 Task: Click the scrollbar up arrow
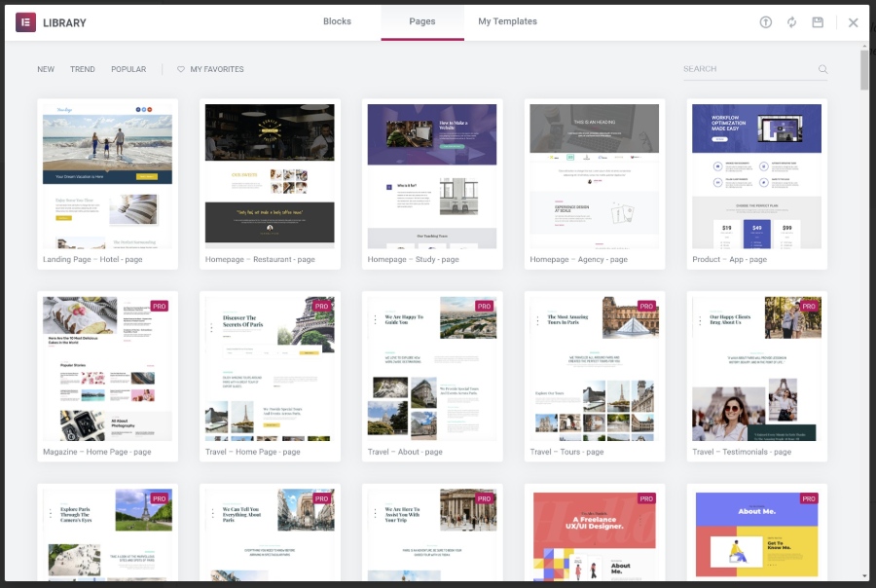point(864,46)
